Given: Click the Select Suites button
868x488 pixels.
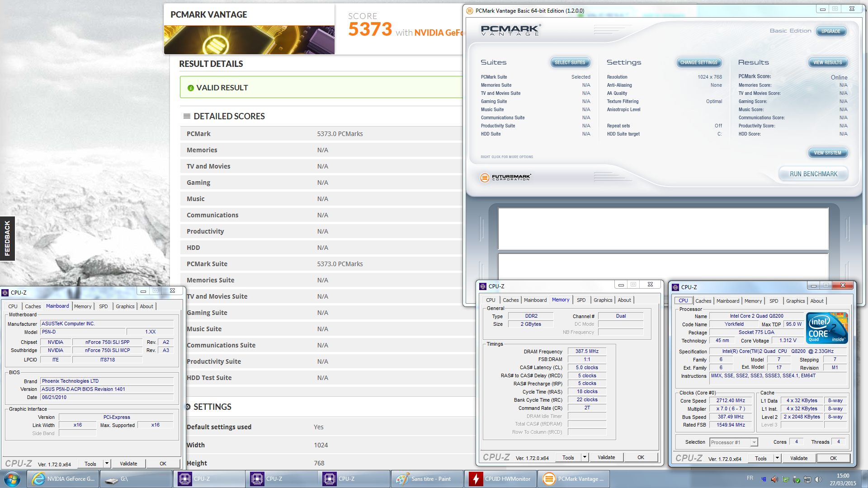Looking at the screenshot, I should pyautogui.click(x=570, y=62).
